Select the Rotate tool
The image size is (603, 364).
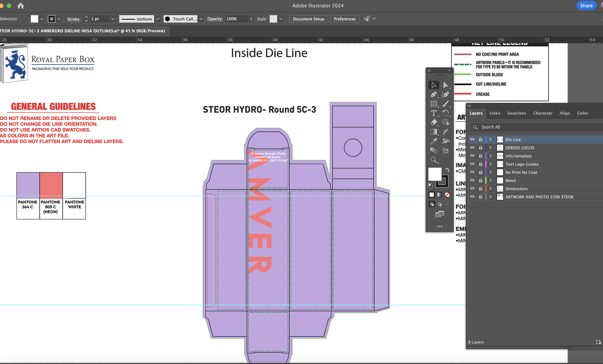click(x=445, y=113)
